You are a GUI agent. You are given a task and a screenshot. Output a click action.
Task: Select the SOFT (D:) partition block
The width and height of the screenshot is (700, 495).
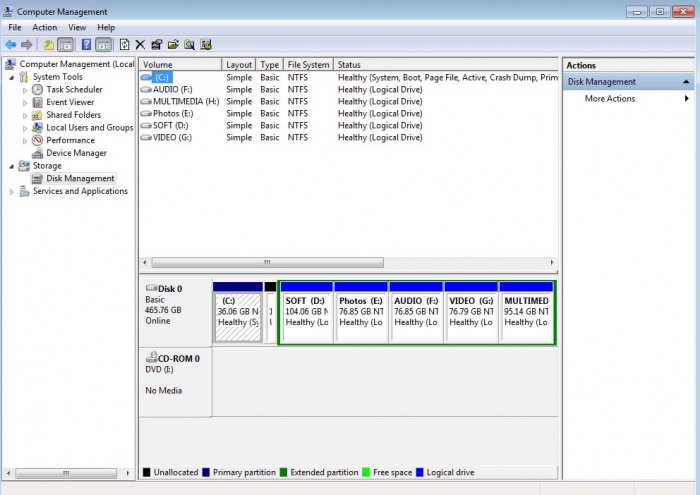pyautogui.click(x=306, y=312)
